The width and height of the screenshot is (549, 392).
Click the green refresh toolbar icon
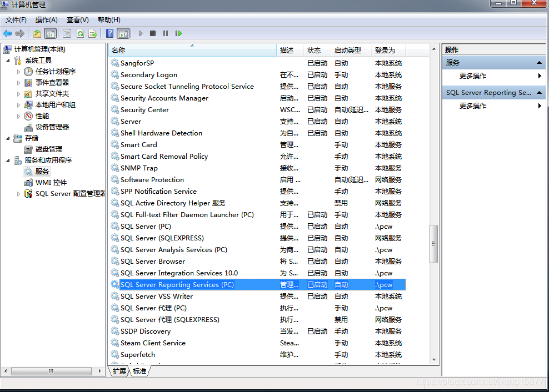80,34
